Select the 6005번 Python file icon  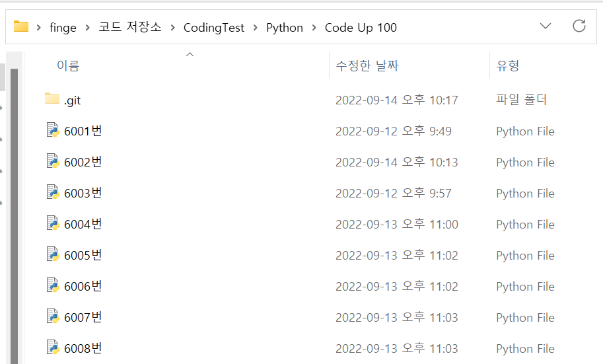point(53,254)
